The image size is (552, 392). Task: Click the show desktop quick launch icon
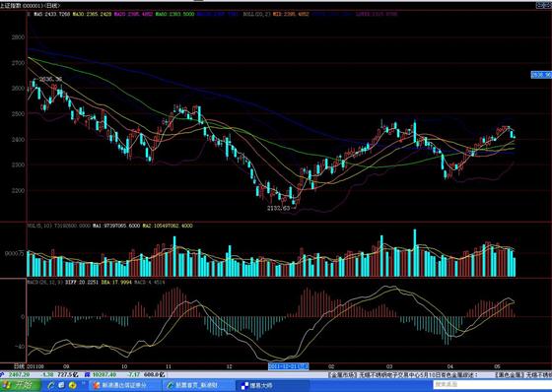tap(61, 385)
